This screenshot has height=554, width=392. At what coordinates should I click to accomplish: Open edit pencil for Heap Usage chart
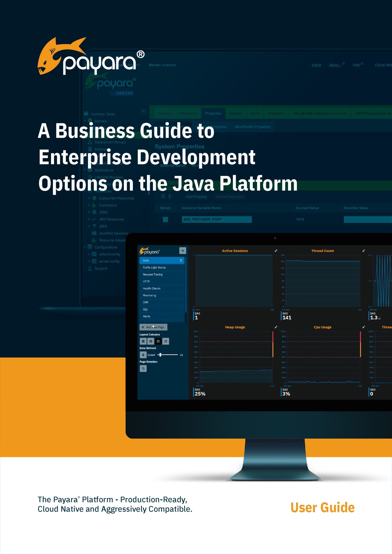pos(276,327)
